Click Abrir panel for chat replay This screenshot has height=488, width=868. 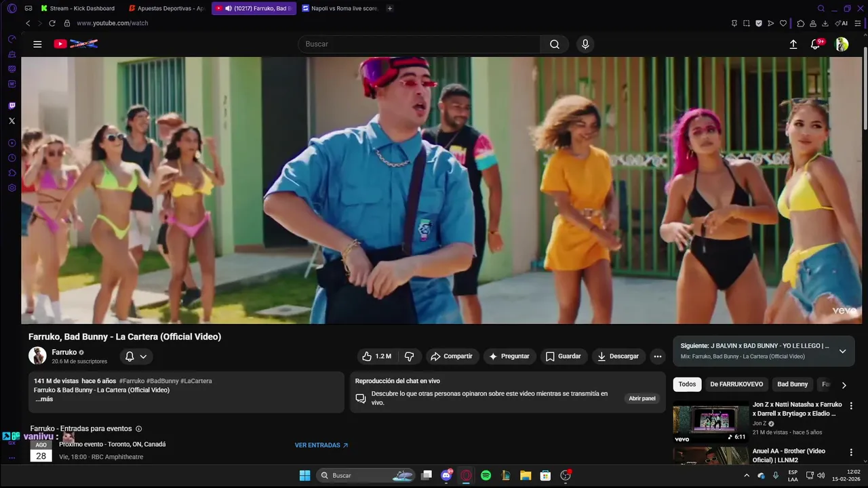coord(642,399)
